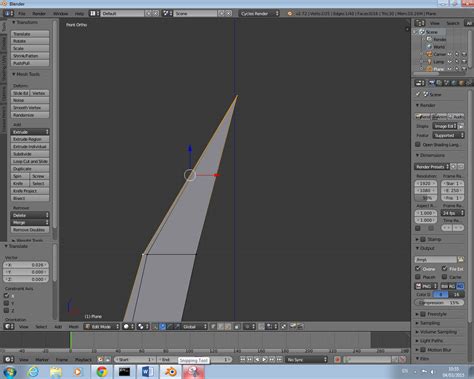
Task: Open outliner editor type icon
Action: [x=419, y=23]
